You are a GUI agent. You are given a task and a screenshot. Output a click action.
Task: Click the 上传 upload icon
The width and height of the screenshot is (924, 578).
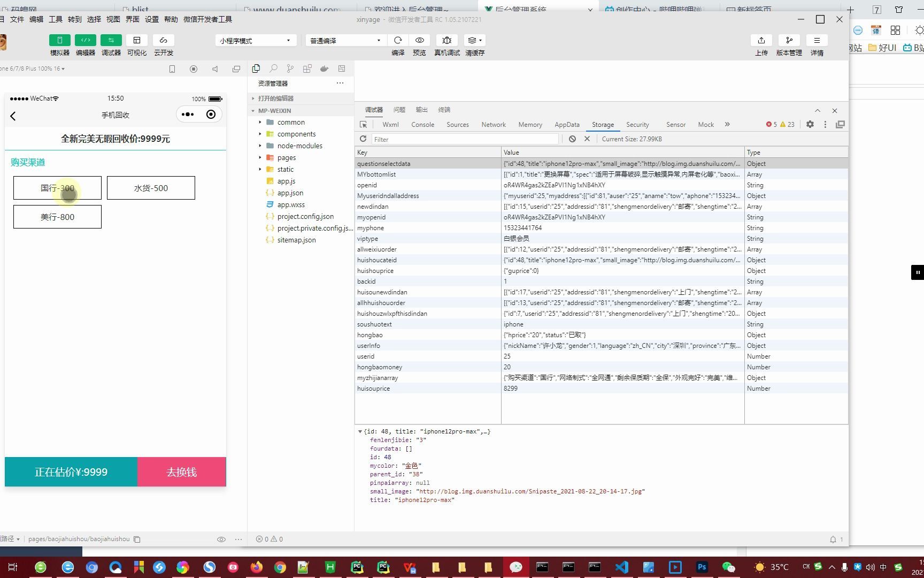click(x=761, y=40)
